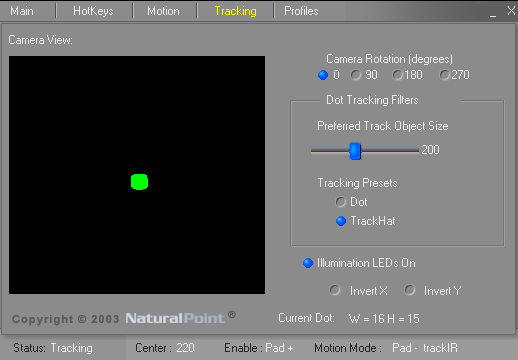Click the slider value 200
The height and width of the screenshot is (360, 518).
pos(430,150)
